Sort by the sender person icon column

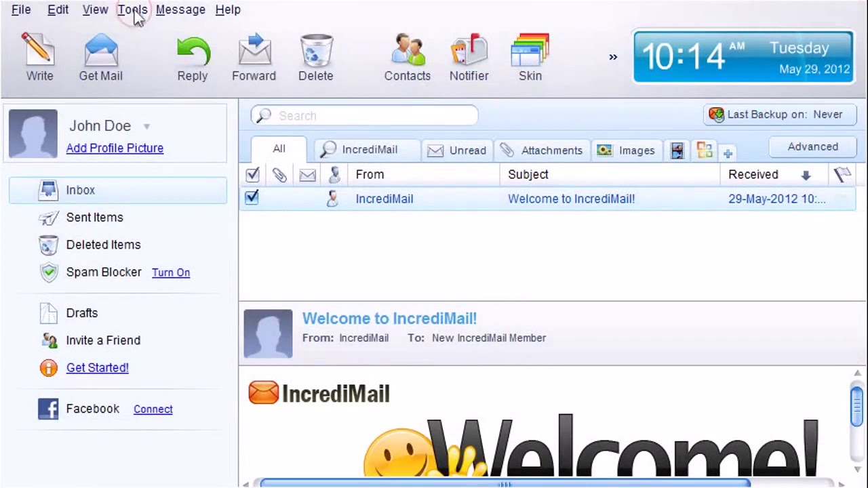pos(334,176)
